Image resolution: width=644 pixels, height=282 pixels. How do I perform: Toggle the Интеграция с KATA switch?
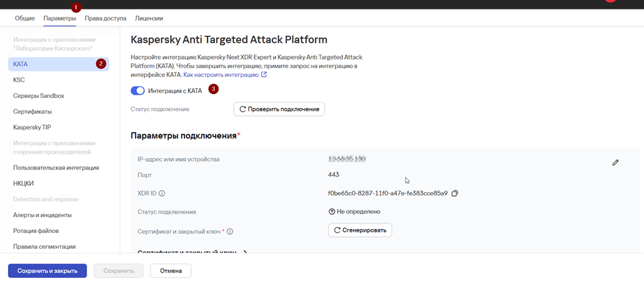138,91
